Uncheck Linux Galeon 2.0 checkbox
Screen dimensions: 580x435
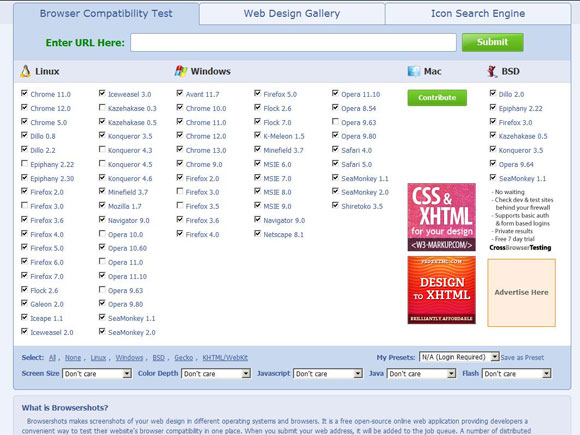24,303
